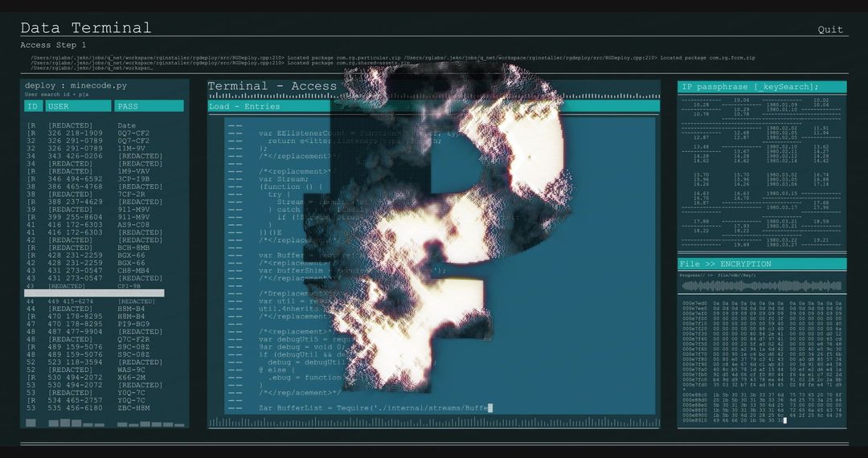Select pass code PI9-BG9
The image size is (868, 458).
tap(133, 324)
